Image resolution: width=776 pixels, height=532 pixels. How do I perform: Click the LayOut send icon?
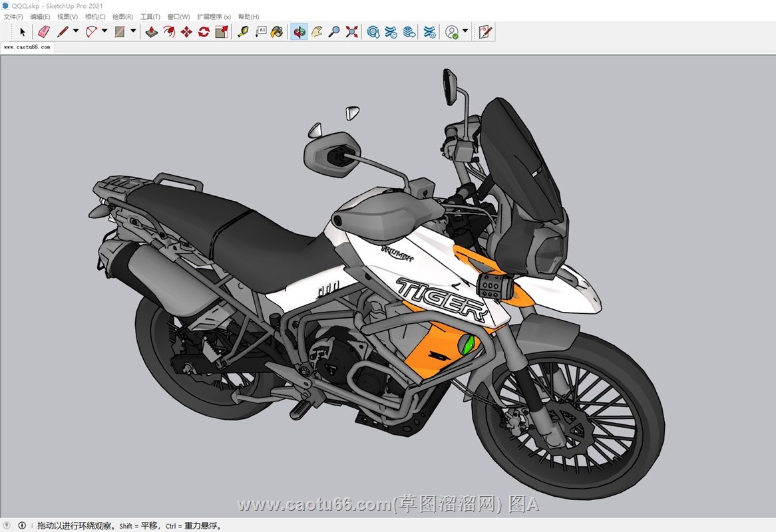click(409, 32)
